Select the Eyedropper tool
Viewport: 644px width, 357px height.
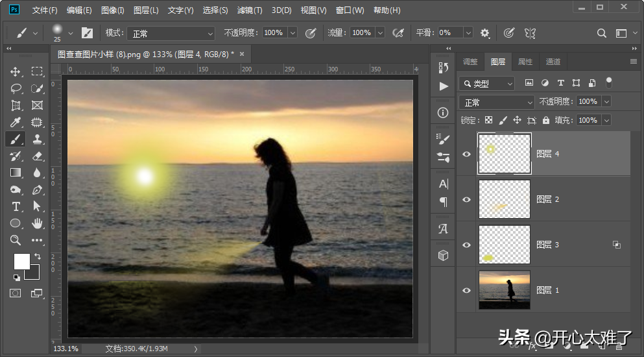tap(16, 122)
